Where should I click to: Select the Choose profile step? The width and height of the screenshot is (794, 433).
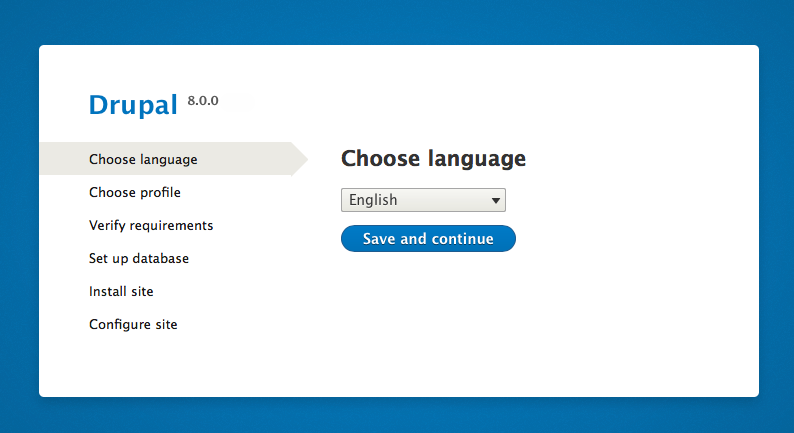click(x=135, y=192)
